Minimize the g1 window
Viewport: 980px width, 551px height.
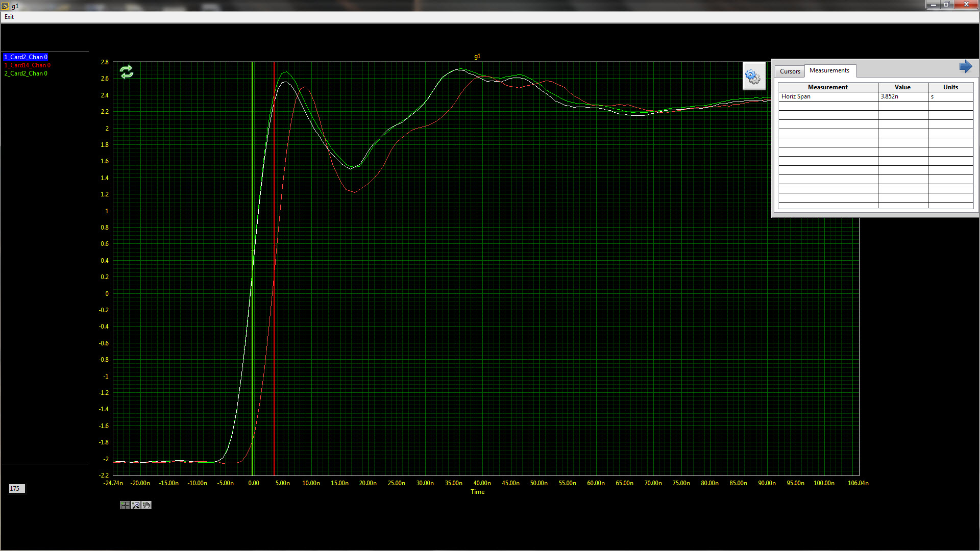click(934, 5)
